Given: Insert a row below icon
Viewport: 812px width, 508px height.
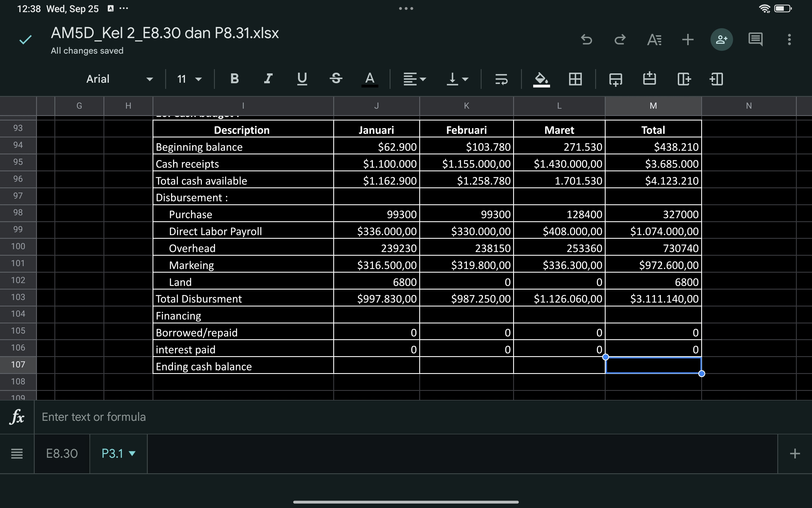Looking at the screenshot, I should [x=616, y=79].
